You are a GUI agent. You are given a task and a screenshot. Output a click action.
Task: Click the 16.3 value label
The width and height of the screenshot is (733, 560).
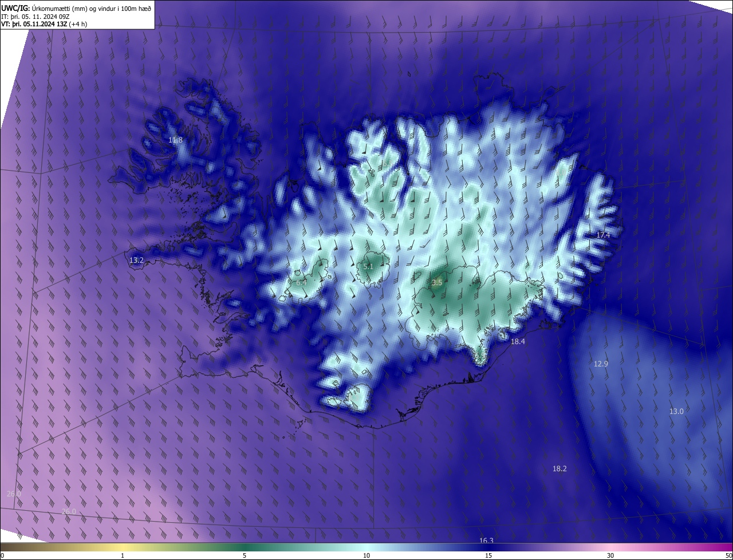[486, 541]
